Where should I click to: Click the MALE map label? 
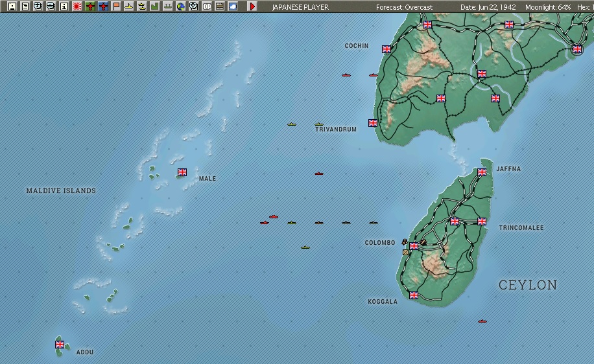pos(208,179)
